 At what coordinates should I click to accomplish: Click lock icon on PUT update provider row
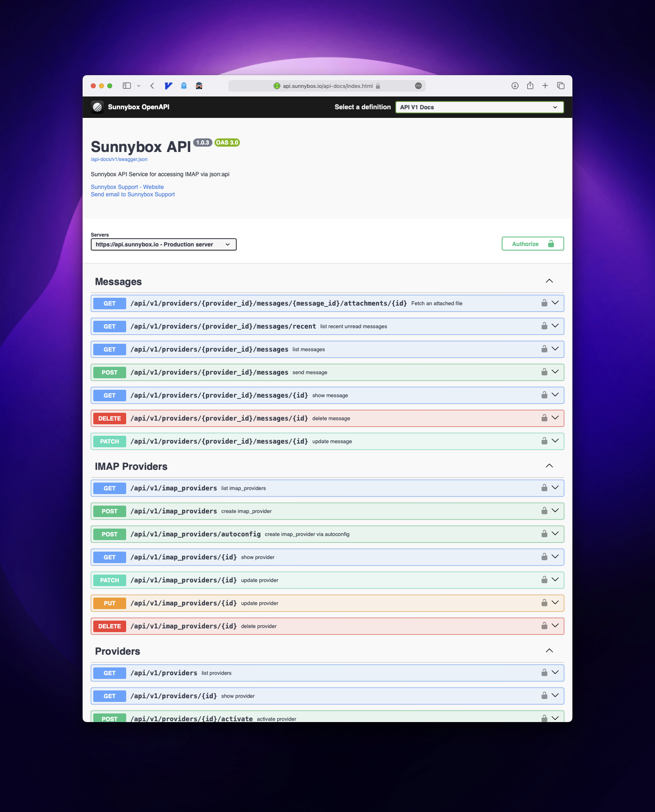[x=544, y=603]
